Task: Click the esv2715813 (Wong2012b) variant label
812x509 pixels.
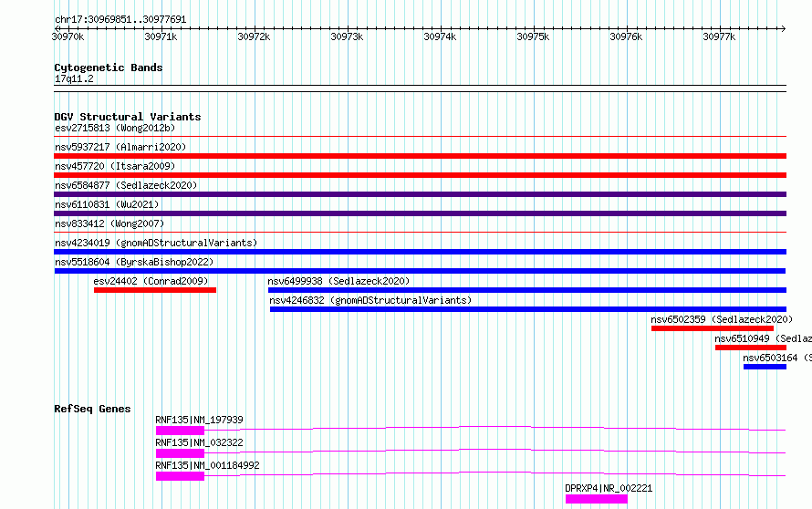Action: [x=115, y=128]
